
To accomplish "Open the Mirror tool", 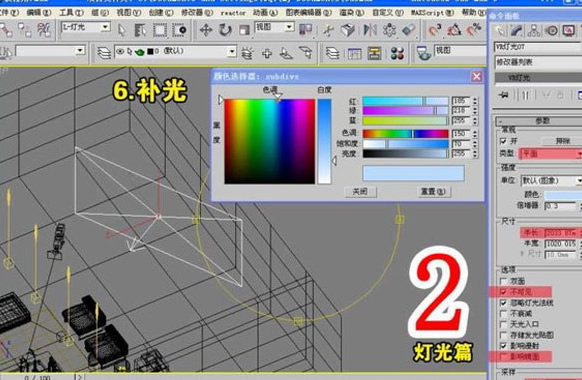I will pos(370,30).
